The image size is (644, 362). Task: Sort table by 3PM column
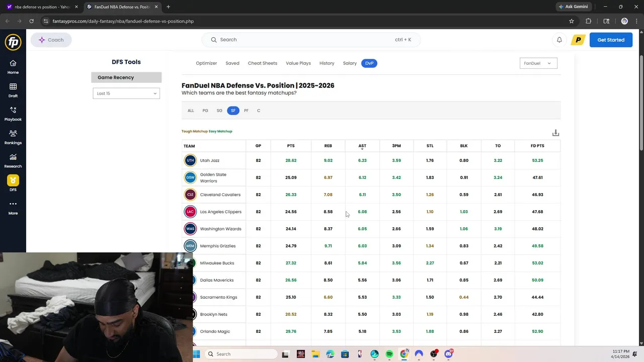396,146
